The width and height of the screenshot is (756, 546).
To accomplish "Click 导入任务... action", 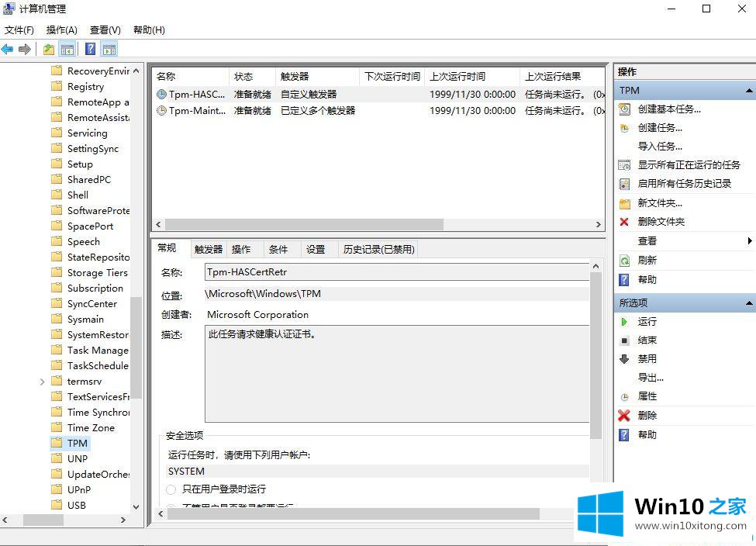I will 660,146.
